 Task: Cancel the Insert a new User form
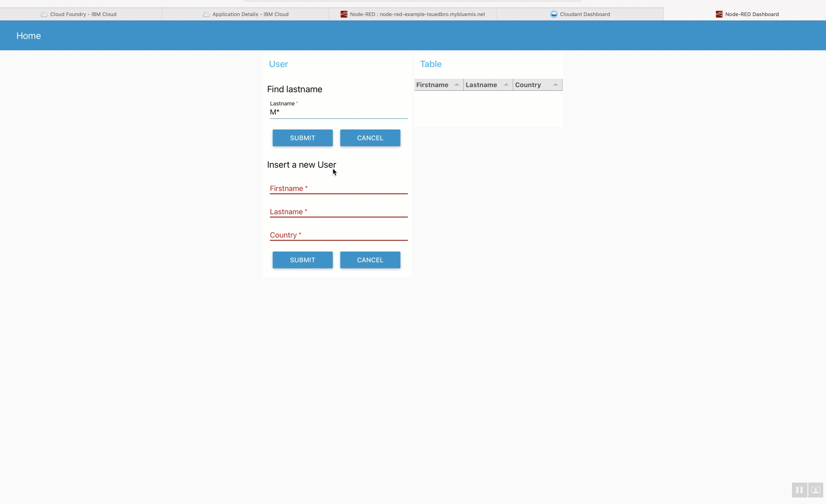pos(370,260)
